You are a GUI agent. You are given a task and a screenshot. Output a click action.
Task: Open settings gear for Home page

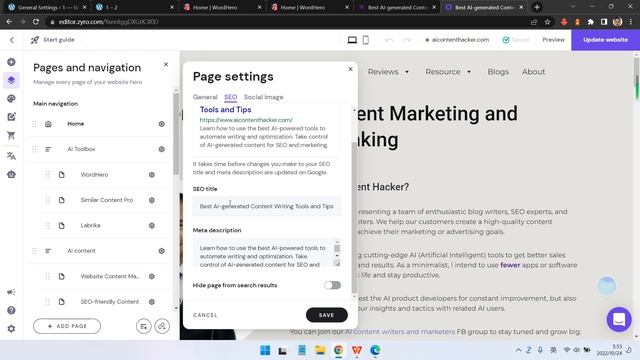click(162, 124)
